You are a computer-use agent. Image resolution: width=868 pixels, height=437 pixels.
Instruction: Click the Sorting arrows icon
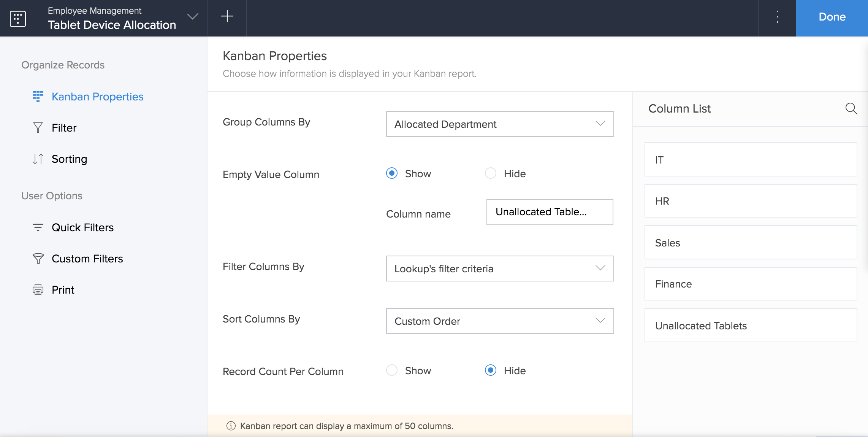tap(38, 159)
